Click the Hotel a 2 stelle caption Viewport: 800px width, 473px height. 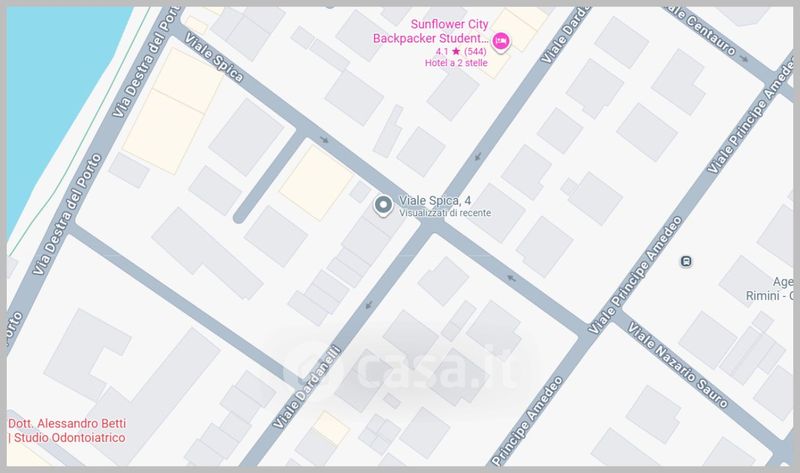click(x=456, y=63)
